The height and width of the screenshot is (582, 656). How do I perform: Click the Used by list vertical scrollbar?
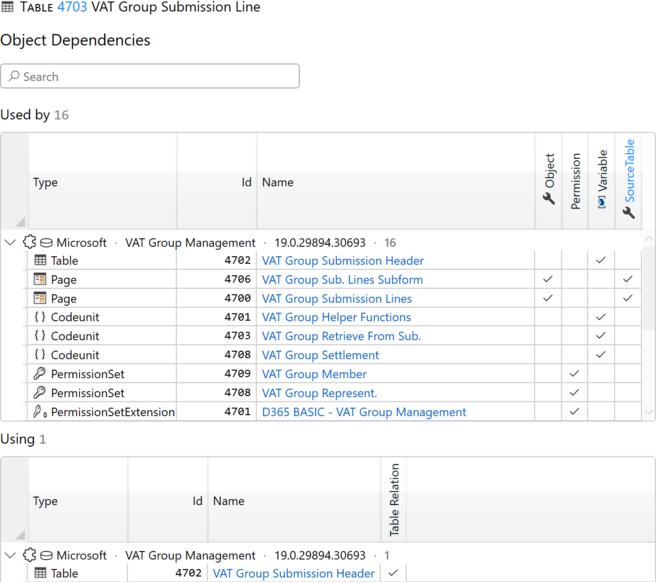[x=648, y=288]
